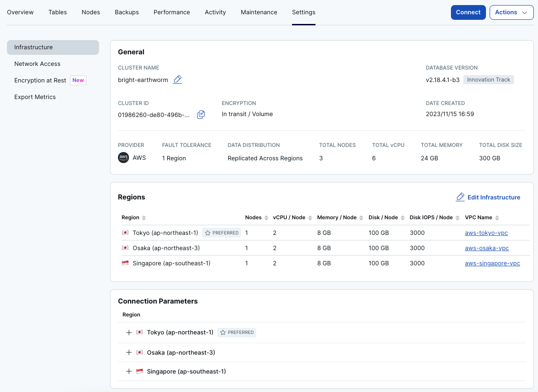The height and width of the screenshot is (392, 538).
Task: Click the Replicated Across Regions value
Action: [x=265, y=158]
